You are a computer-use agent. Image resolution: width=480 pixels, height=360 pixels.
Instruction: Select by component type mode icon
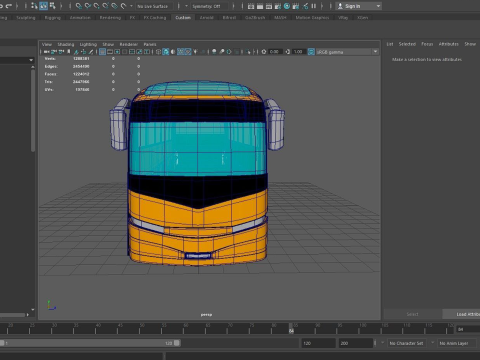52,6
